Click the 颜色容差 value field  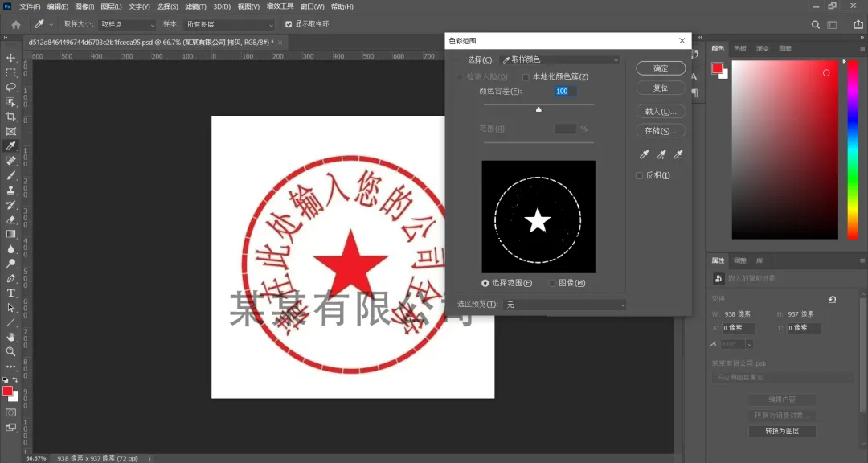566,92
